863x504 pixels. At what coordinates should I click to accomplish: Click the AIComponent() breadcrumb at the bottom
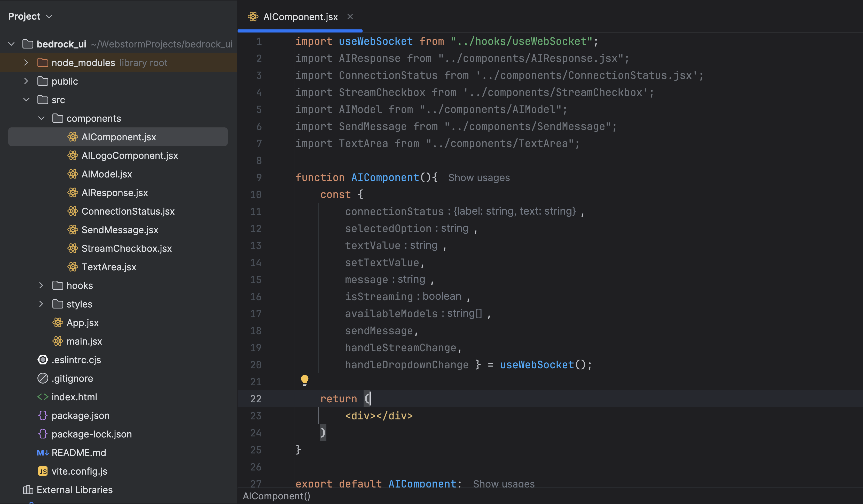click(x=276, y=496)
